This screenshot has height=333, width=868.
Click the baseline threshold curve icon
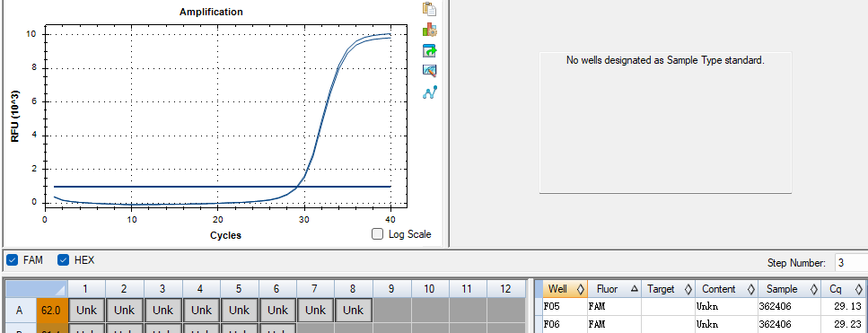point(430,92)
